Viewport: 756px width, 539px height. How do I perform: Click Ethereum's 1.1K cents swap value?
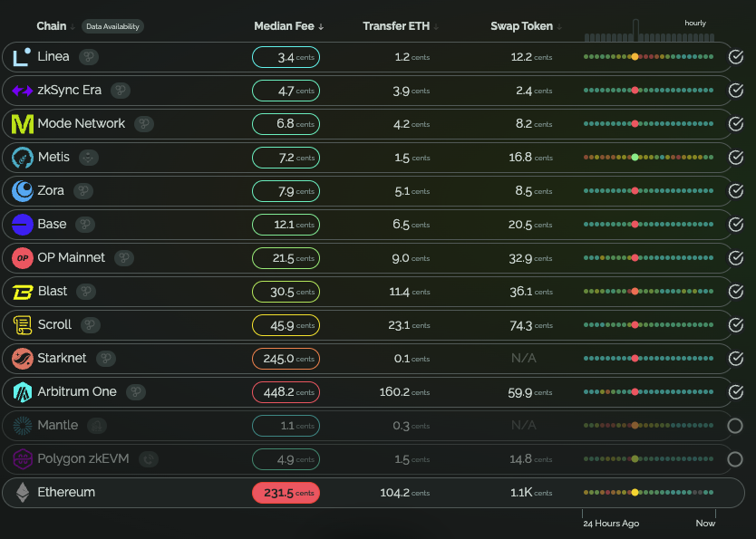click(x=531, y=493)
